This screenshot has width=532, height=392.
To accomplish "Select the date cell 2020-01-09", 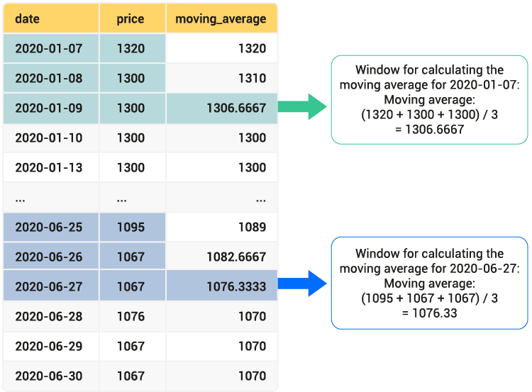I will (51, 108).
